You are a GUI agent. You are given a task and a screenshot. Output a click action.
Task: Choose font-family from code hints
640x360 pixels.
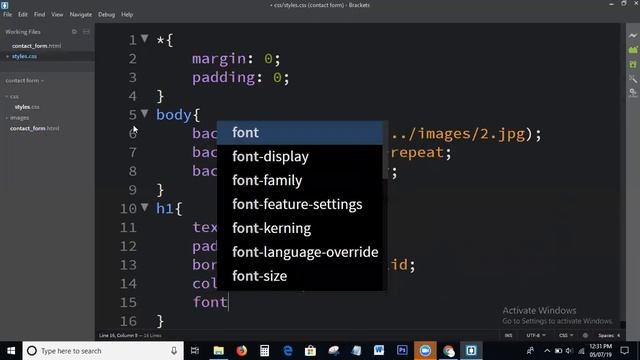300,180
